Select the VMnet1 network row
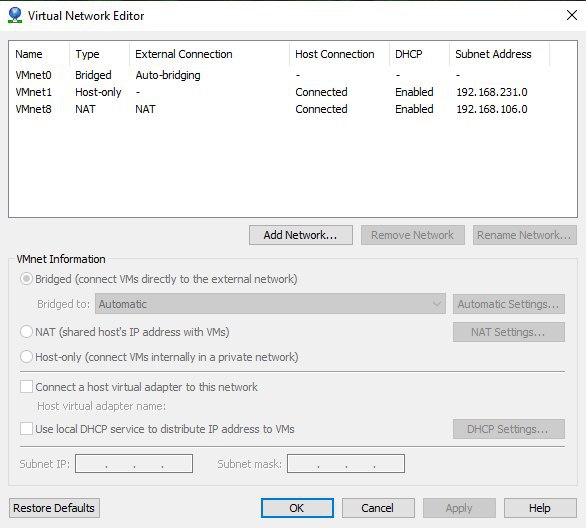Image resolution: width=586 pixels, height=528 pixels. click(x=293, y=92)
